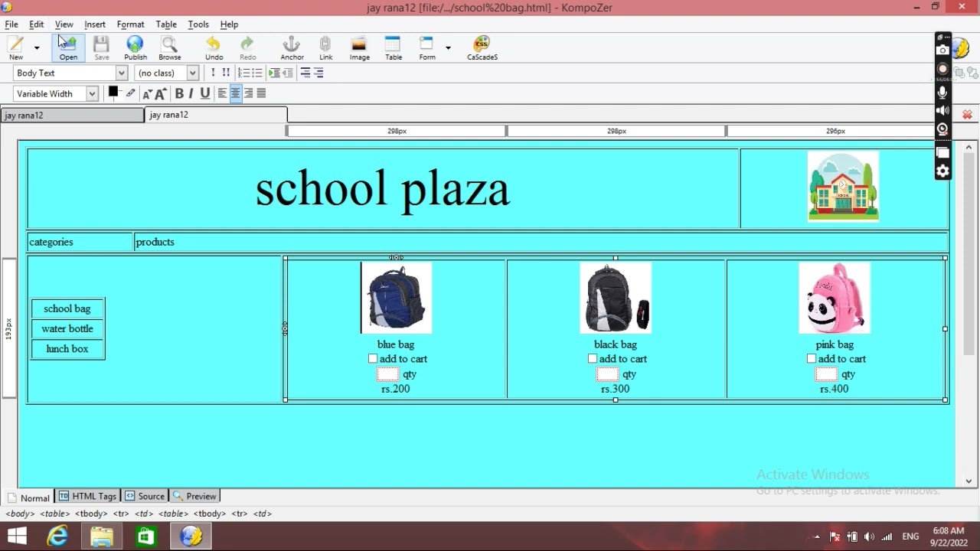
Task: Click the Undo arrow icon
Action: (214, 47)
